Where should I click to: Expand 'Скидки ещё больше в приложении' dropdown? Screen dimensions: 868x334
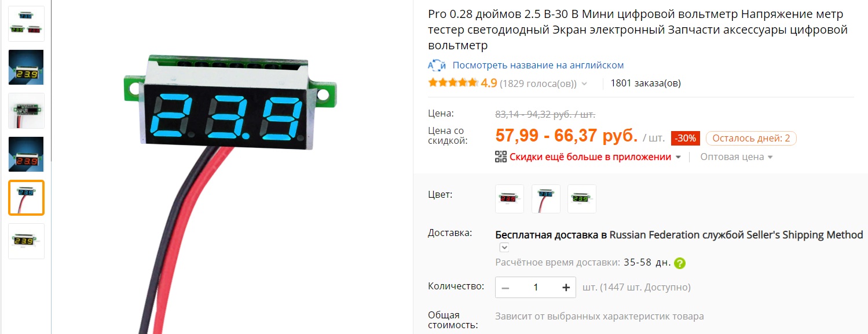[679, 157]
